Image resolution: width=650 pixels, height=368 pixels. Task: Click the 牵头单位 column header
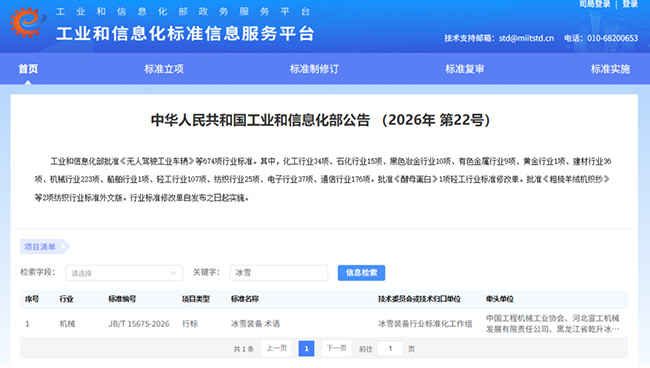point(500,299)
